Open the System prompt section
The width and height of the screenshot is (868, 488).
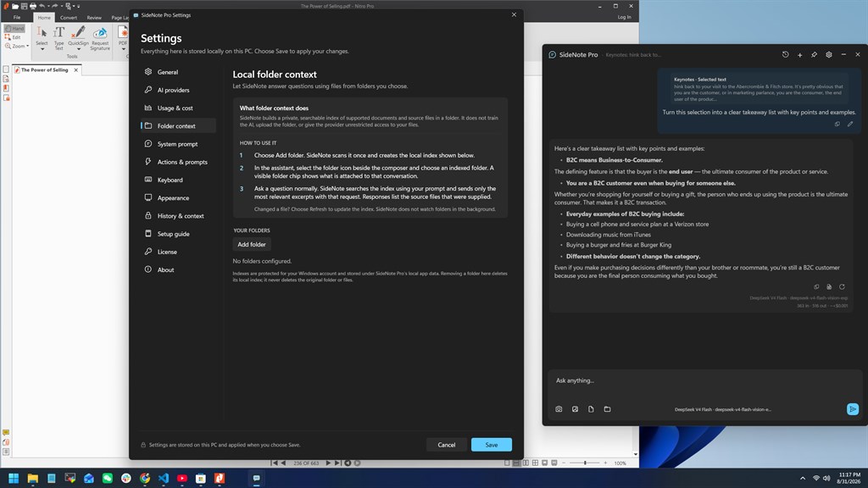click(x=178, y=144)
